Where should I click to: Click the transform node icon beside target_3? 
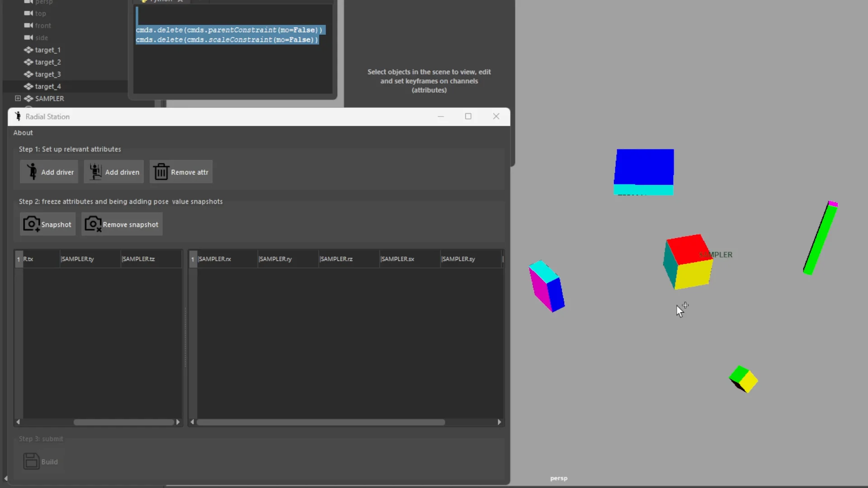pos(29,74)
